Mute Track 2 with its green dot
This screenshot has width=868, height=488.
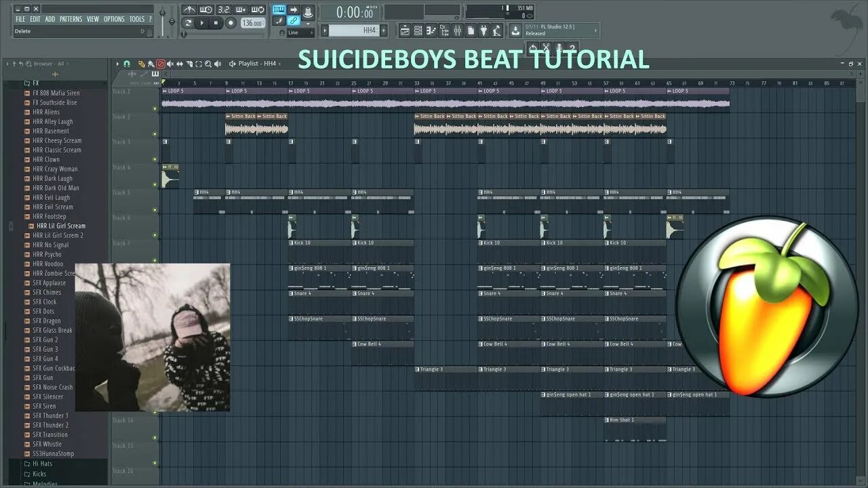[x=155, y=134]
